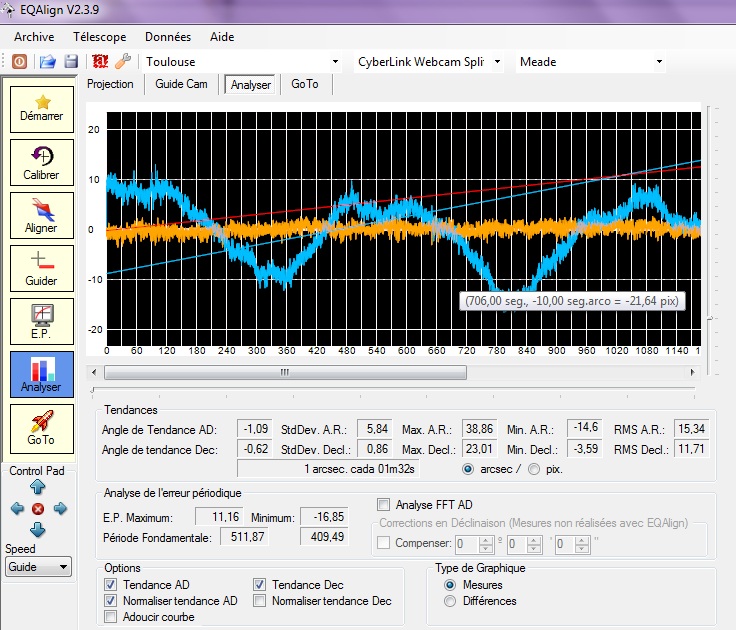Switch to the Projection tab
736x630 pixels.
pos(110,84)
